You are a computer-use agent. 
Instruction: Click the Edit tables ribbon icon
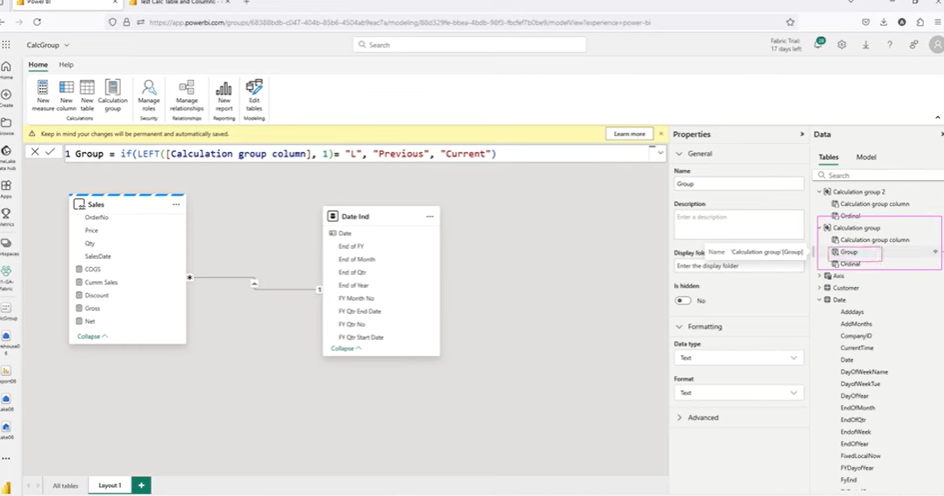point(254,95)
